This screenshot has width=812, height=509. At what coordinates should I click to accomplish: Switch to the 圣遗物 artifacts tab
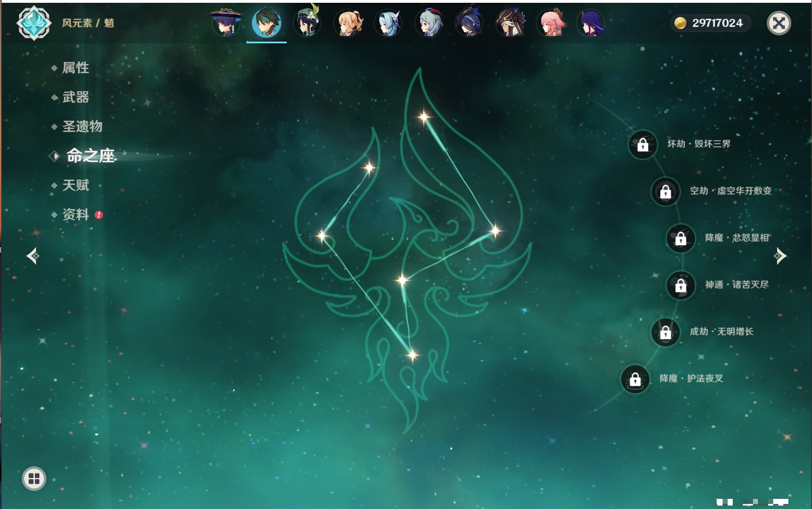tap(82, 127)
